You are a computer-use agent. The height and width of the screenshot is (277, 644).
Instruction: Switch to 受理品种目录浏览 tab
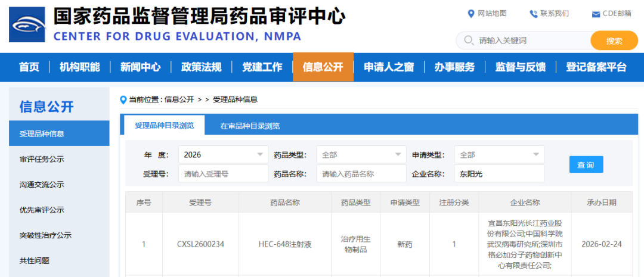coord(165,125)
